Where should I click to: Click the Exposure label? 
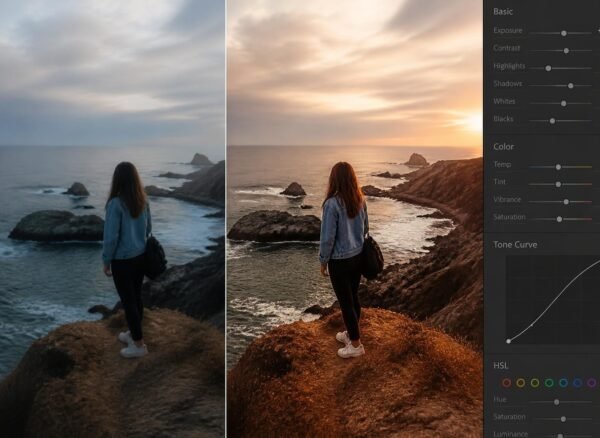(x=508, y=30)
